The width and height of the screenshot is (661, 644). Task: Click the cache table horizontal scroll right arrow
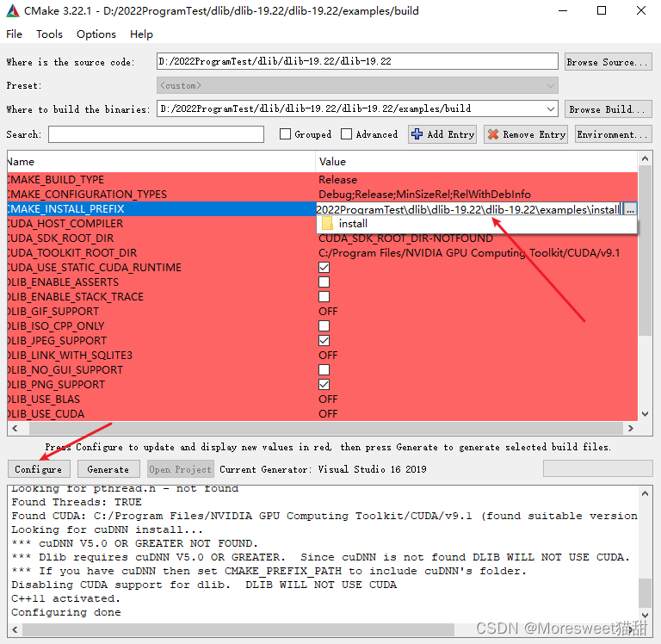point(631,428)
